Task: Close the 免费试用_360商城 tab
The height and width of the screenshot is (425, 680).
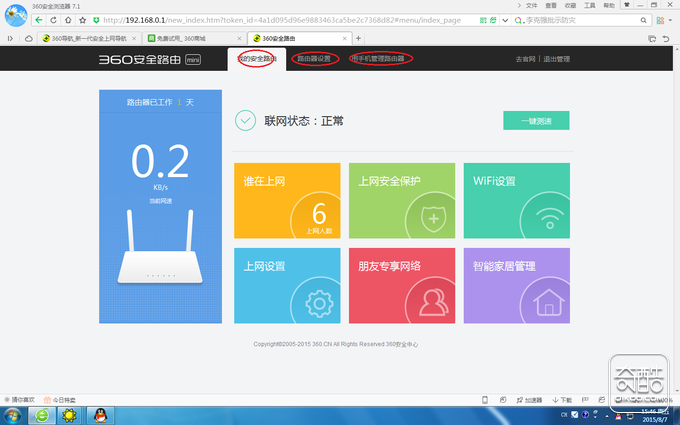Action: pos(239,39)
